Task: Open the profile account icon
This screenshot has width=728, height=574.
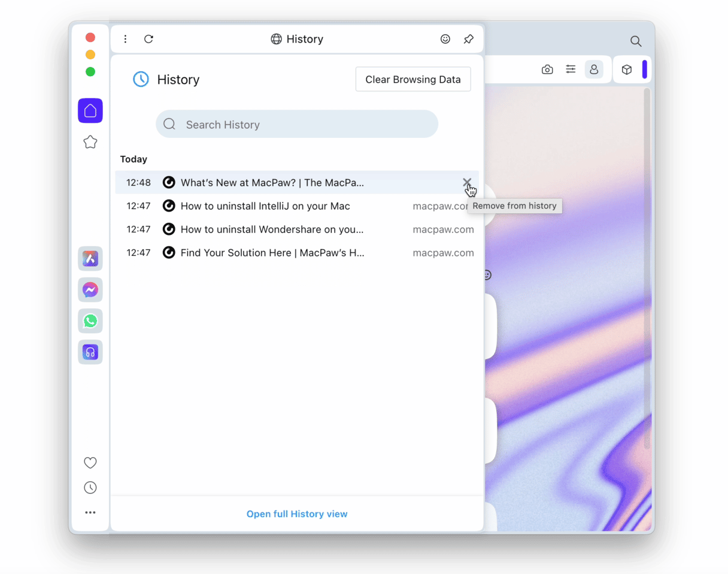Action: coord(594,70)
